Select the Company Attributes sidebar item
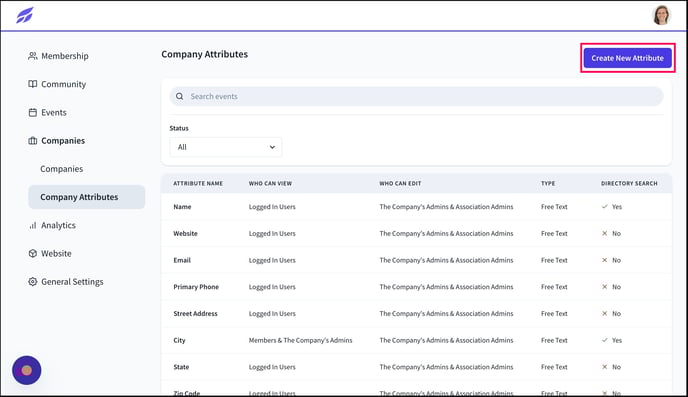Image resolution: width=688 pixels, height=397 pixels. click(86, 197)
